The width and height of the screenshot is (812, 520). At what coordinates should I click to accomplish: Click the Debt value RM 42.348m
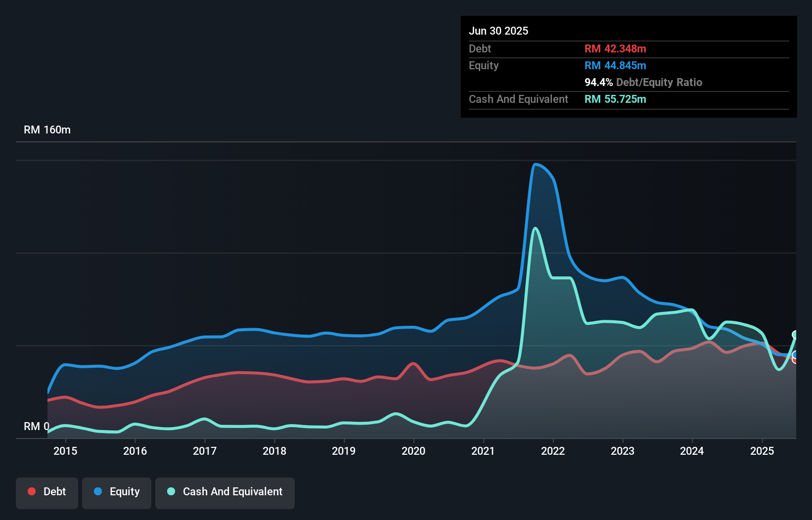click(615, 48)
